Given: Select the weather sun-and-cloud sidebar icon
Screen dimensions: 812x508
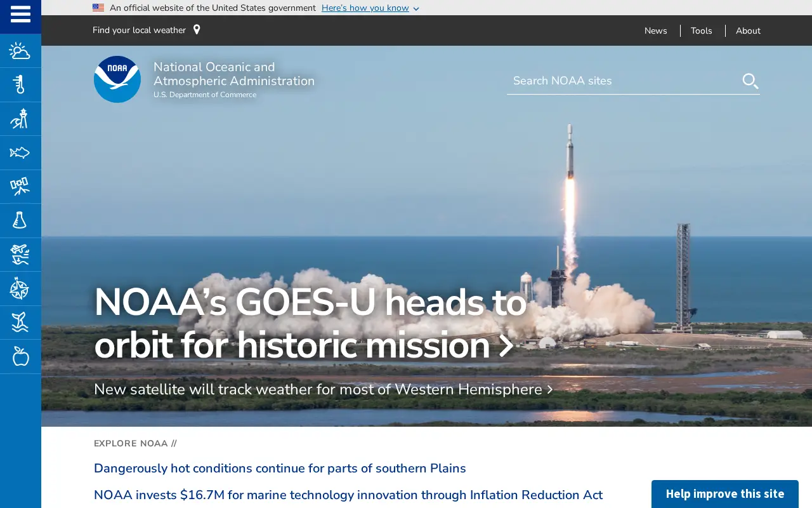Looking at the screenshot, I should [20, 51].
